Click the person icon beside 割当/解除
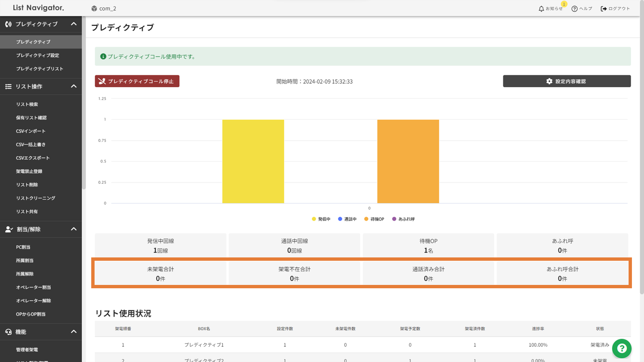644x362 pixels. 9,229
